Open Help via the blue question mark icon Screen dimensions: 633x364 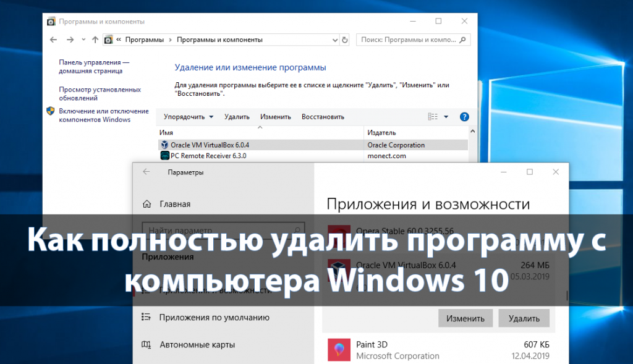pos(464,116)
